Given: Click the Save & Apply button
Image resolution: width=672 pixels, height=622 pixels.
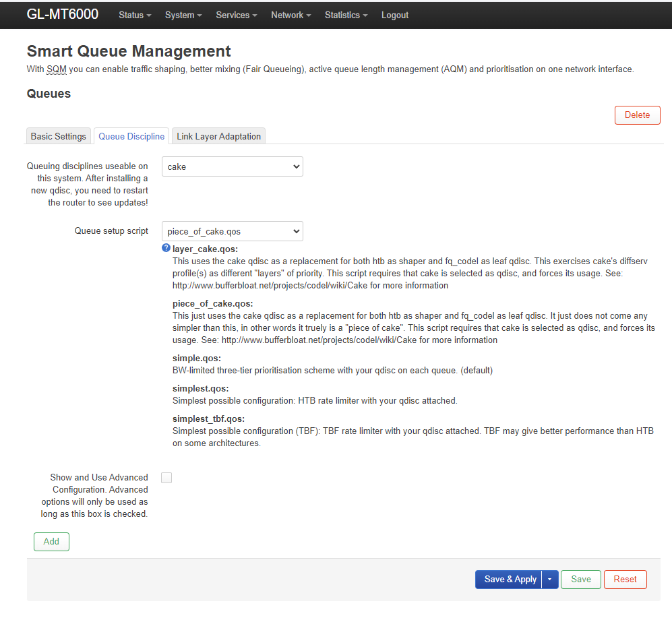Looking at the screenshot, I should [510, 580].
